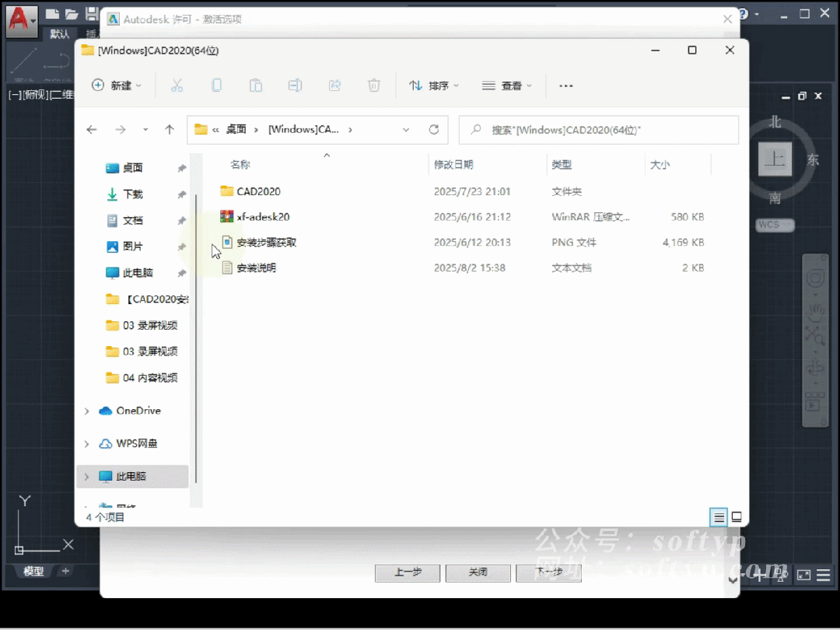Select 下载 in quick access sidebar
Image resolution: width=840 pixels, height=630 pixels.
[x=132, y=194]
